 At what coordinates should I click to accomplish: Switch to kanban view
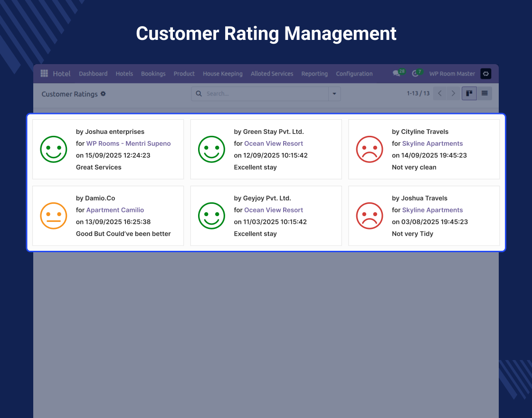[x=469, y=94]
